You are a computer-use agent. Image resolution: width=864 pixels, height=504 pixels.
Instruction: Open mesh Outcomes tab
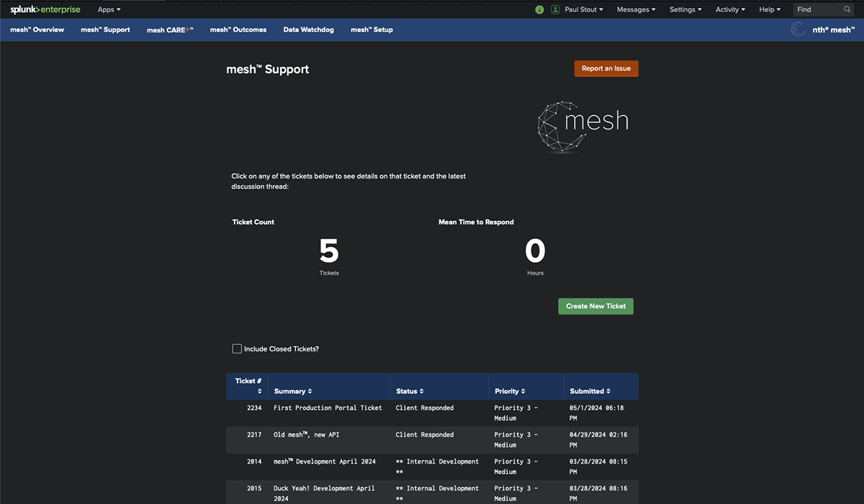click(x=238, y=30)
